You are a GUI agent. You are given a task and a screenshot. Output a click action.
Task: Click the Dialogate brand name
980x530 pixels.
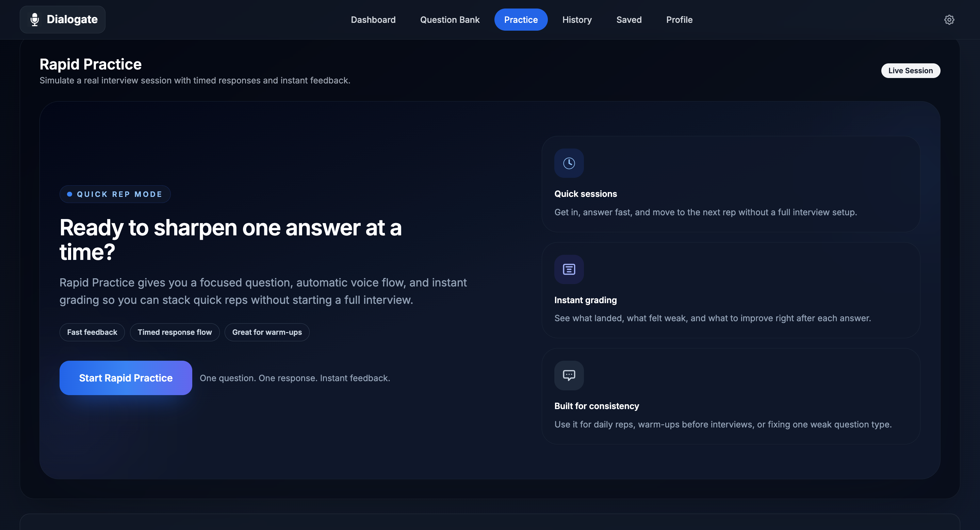(72, 19)
